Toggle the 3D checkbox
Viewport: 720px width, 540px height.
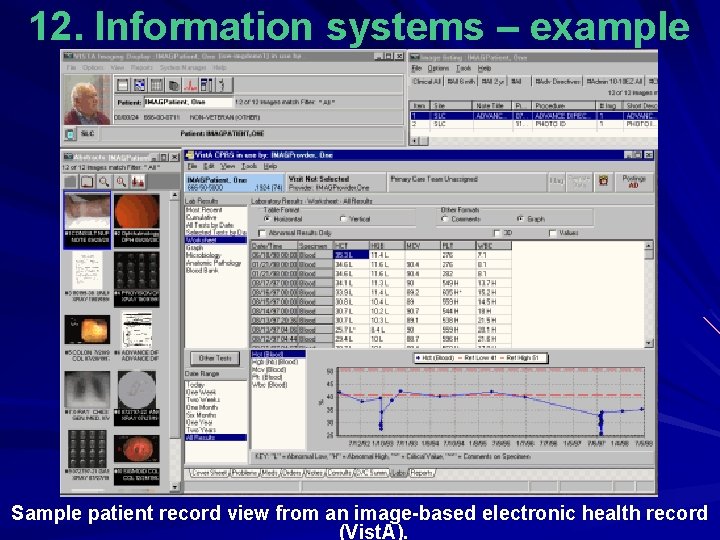497,233
